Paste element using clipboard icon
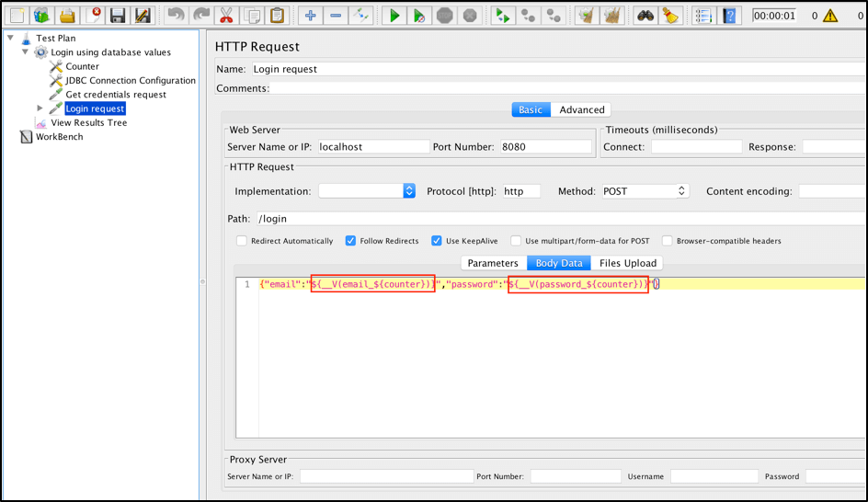The width and height of the screenshot is (868, 502). (278, 15)
